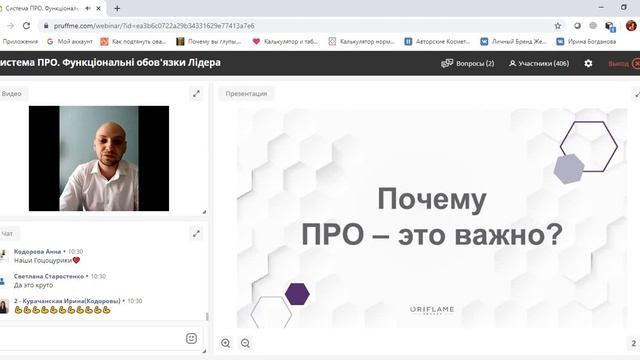
Task: Open the browser profile avatar icon
Action: [x=631, y=26]
